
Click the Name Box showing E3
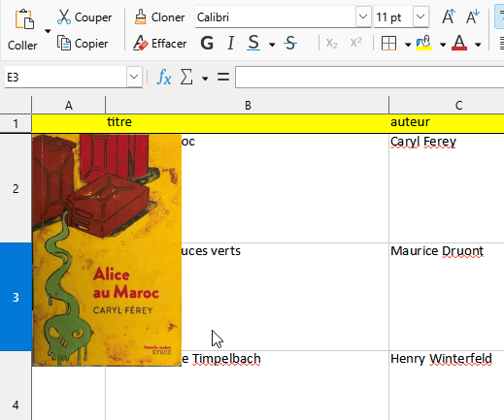click(65, 78)
